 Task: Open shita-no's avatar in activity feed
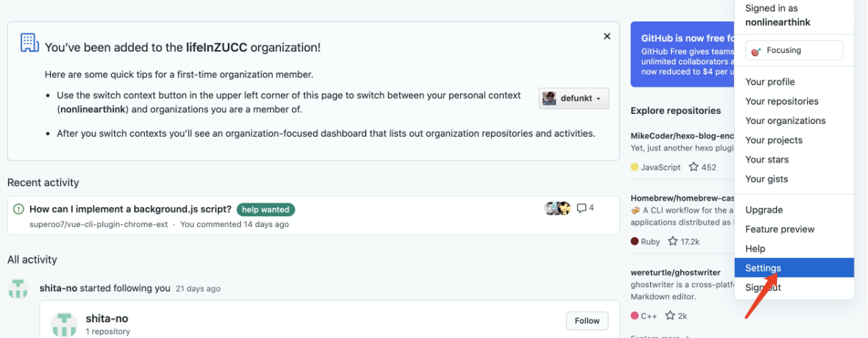pos(18,289)
